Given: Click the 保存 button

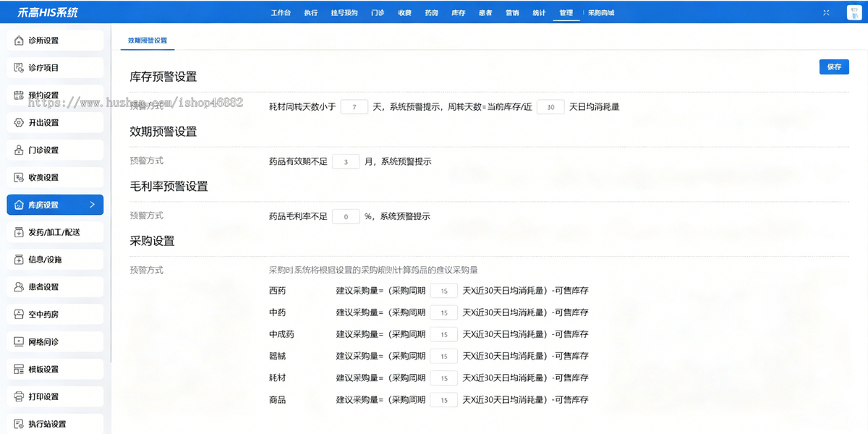Looking at the screenshot, I should [x=834, y=67].
